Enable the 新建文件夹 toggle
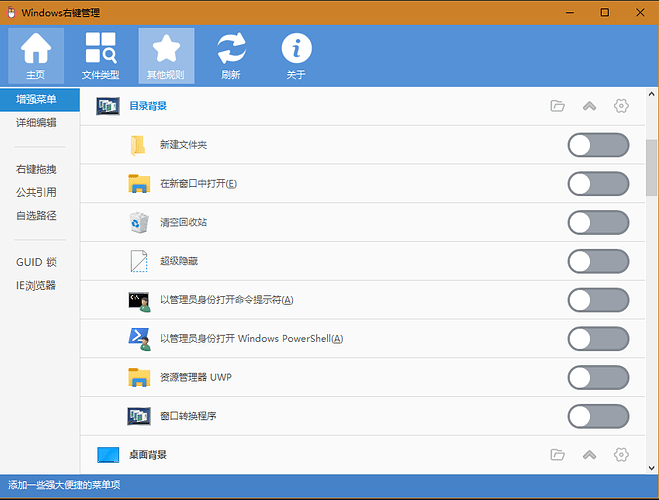The image size is (659, 500). (598, 146)
